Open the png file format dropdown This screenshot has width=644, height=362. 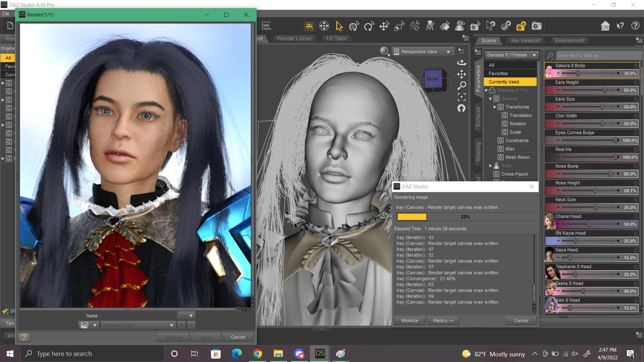click(x=187, y=316)
